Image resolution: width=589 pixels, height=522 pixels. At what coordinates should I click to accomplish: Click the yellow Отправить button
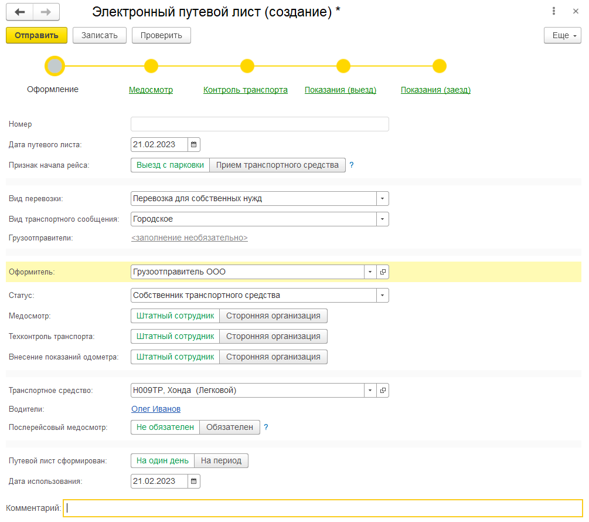click(36, 35)
